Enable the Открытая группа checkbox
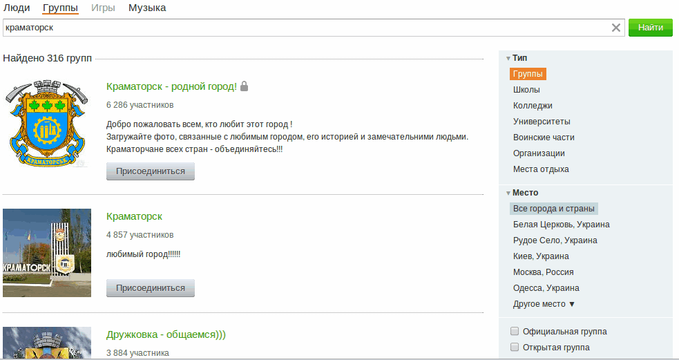The image size is (679, 360). 514,347
